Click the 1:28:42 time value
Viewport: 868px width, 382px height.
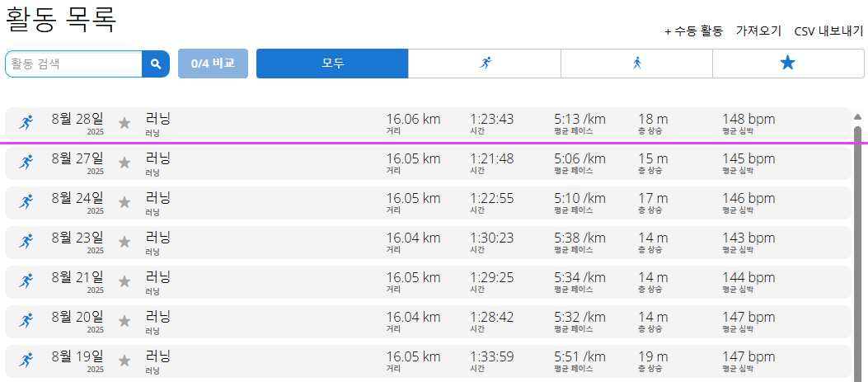click(492, 318)
